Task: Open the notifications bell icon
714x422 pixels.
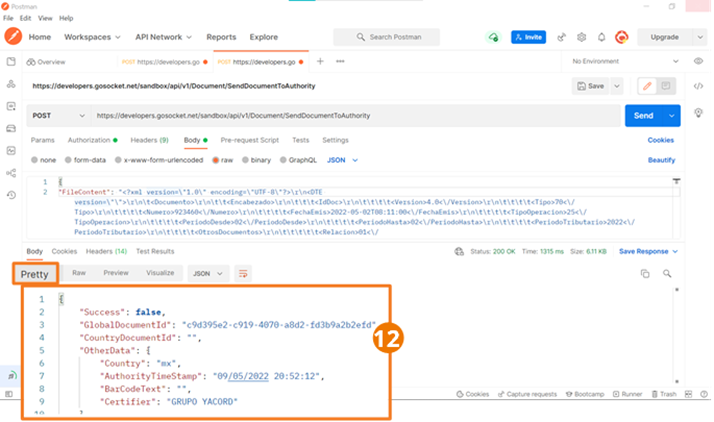Action: point(602,37)
